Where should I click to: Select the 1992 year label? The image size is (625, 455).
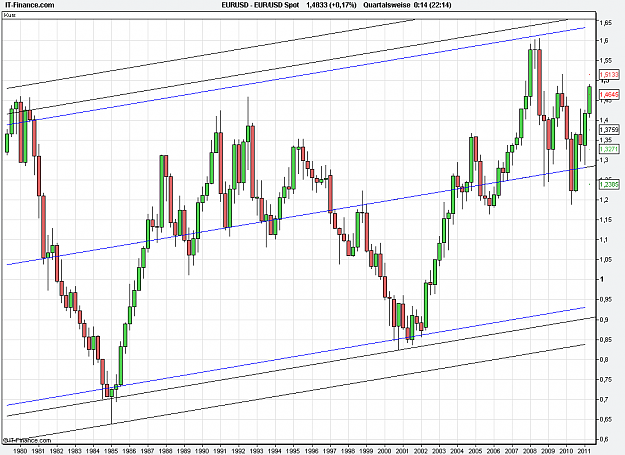[x=239, y=451]
